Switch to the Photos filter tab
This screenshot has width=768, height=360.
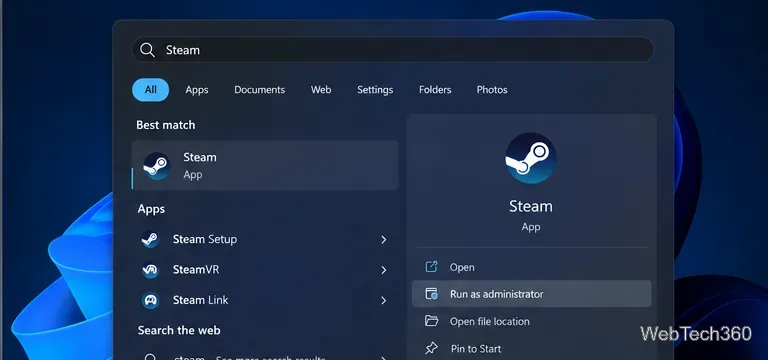coord(492,90)
